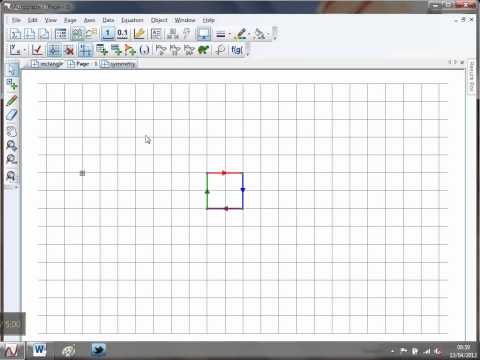Open the Window menu
This screenshot has height=360, width=480.
(x=185, y=20)
